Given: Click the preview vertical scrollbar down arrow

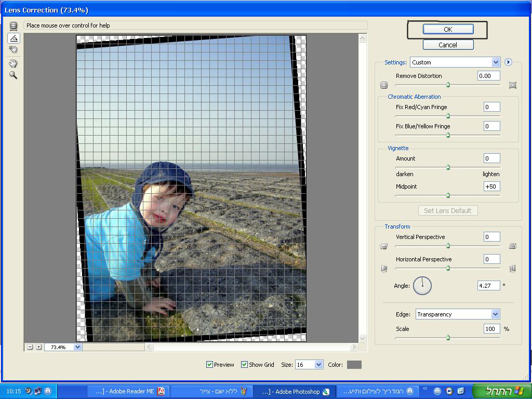Looking at the screenshot, I should tap(362, 338).
